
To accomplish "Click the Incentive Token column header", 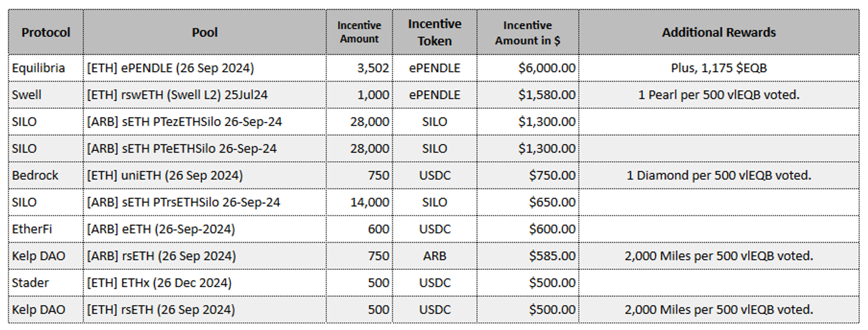I will (x=435, y=32).
